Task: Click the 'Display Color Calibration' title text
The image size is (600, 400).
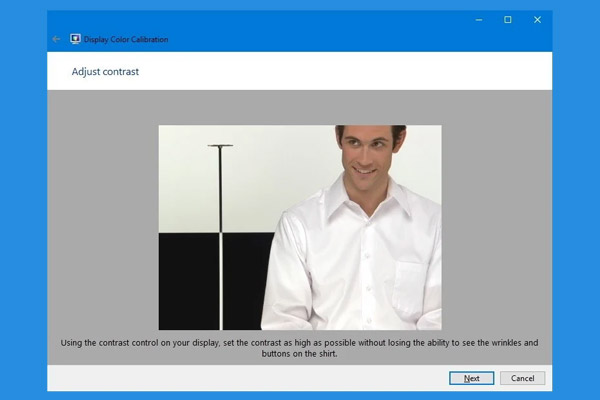Action: 126,39
